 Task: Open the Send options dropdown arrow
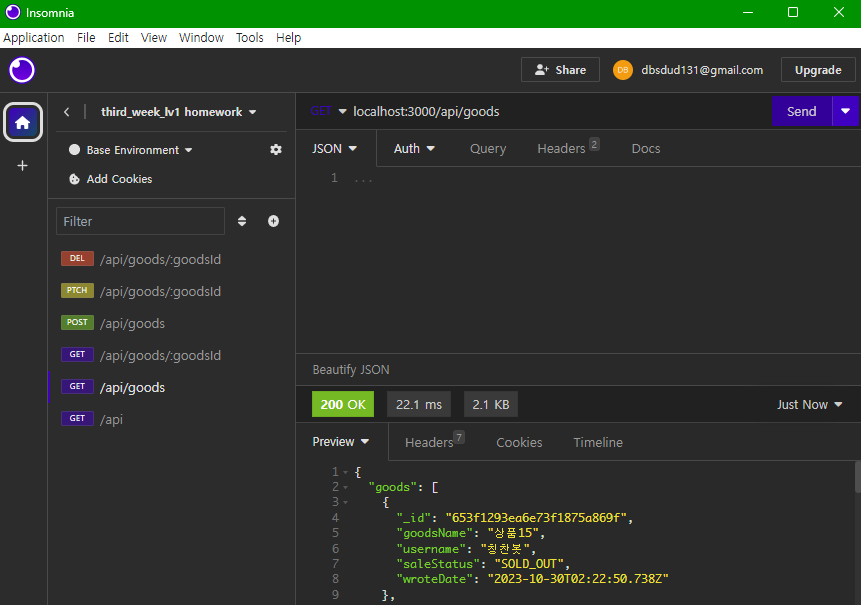(x=846, y=111)
